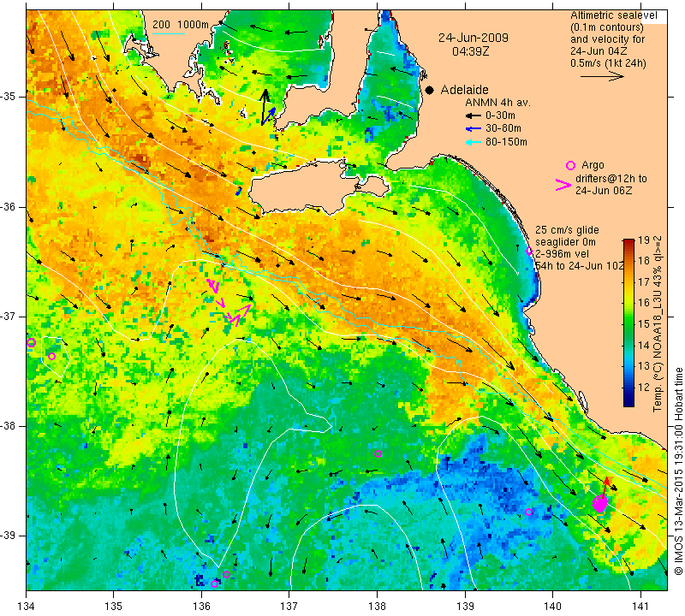
Task: Click the black 0-30m legend arrow
Action: click(474, 116)
